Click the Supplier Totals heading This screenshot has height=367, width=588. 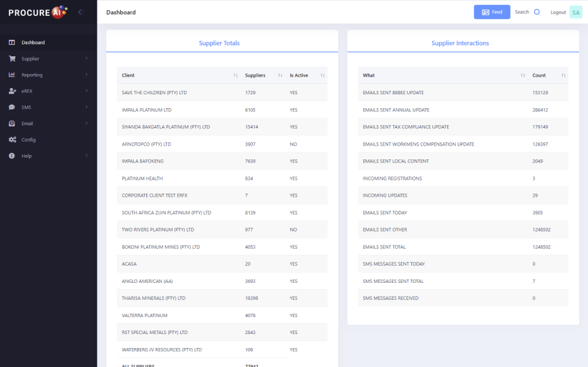(x=219, y=43)
